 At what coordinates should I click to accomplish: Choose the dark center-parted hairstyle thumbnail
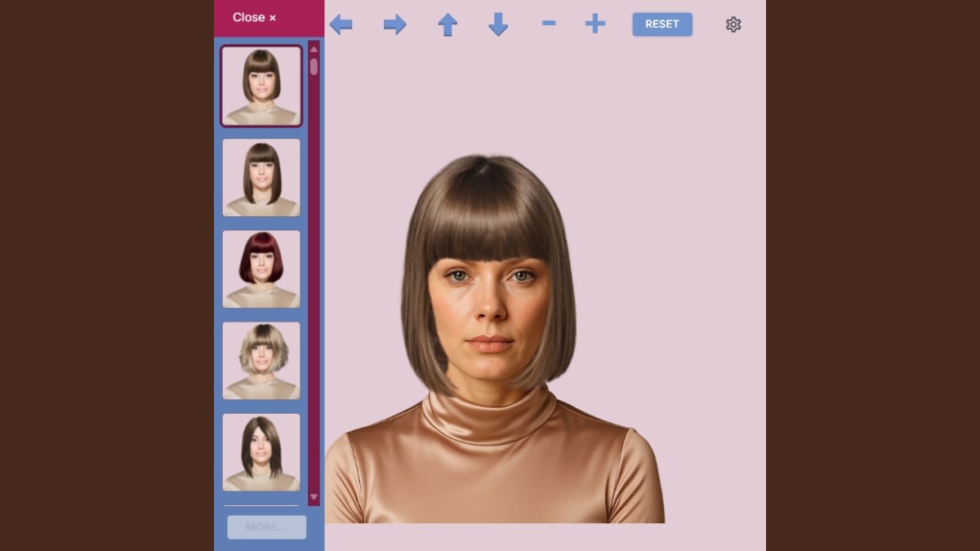[x=261, y=452]
